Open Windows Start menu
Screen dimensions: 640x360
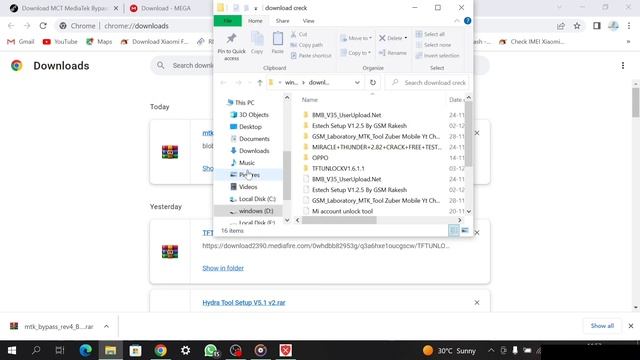pos(12,350)
